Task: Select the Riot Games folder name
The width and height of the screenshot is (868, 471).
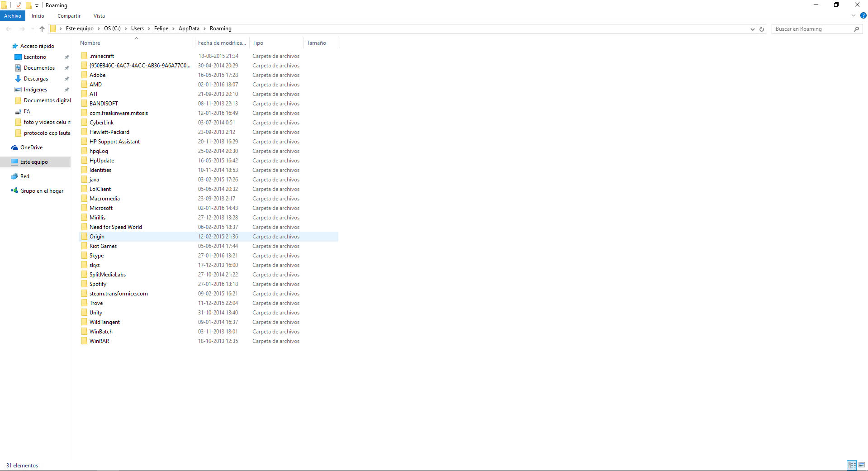Action: pos(103,246)
